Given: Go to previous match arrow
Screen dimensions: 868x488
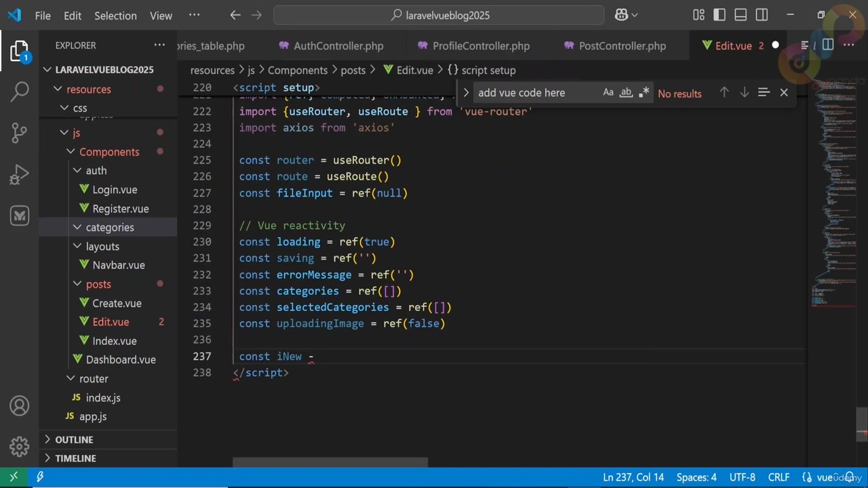Looking at the screenshot, I should (x=724, y=93).
